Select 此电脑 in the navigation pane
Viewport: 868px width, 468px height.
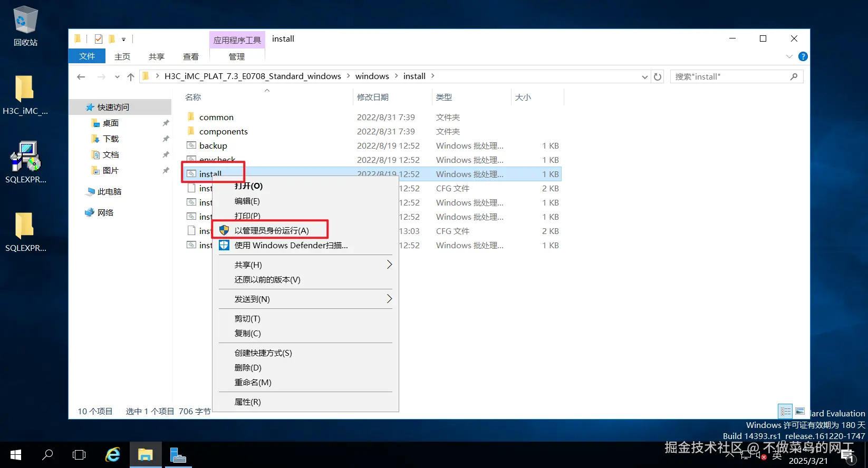104,191
